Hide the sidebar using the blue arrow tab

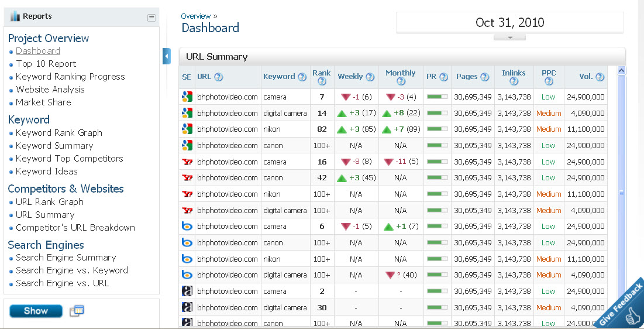167,56
